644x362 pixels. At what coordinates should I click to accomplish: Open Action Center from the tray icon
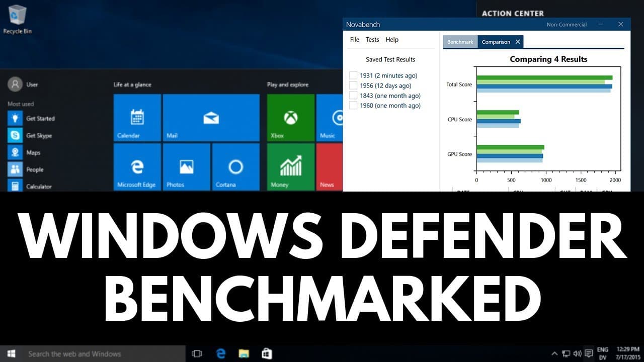(589, 353)
